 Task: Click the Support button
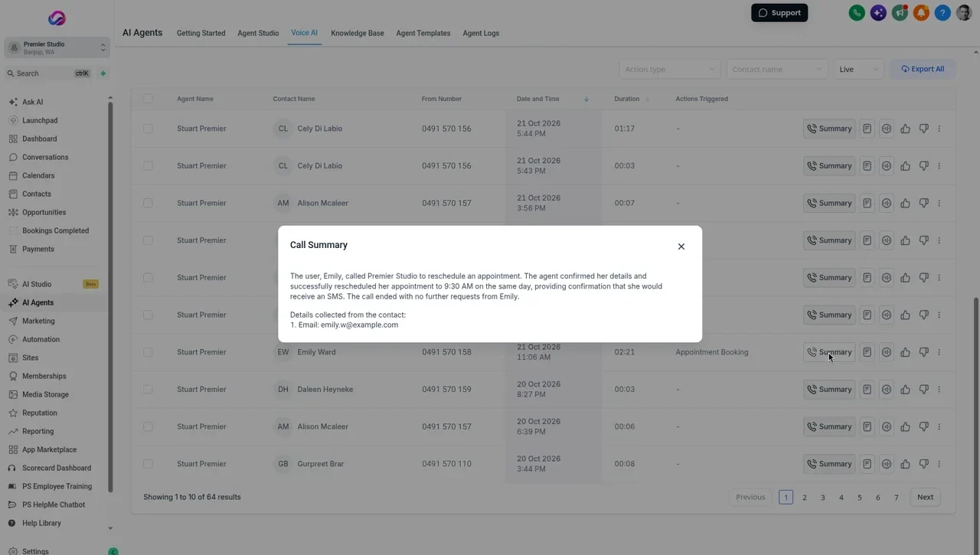click(779, 13)
